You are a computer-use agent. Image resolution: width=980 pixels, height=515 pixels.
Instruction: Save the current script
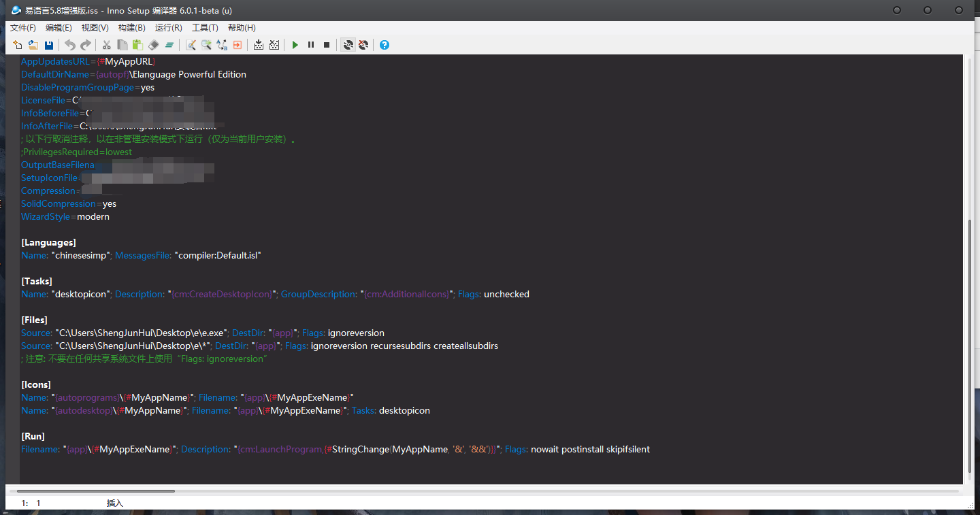pos(48,45)
